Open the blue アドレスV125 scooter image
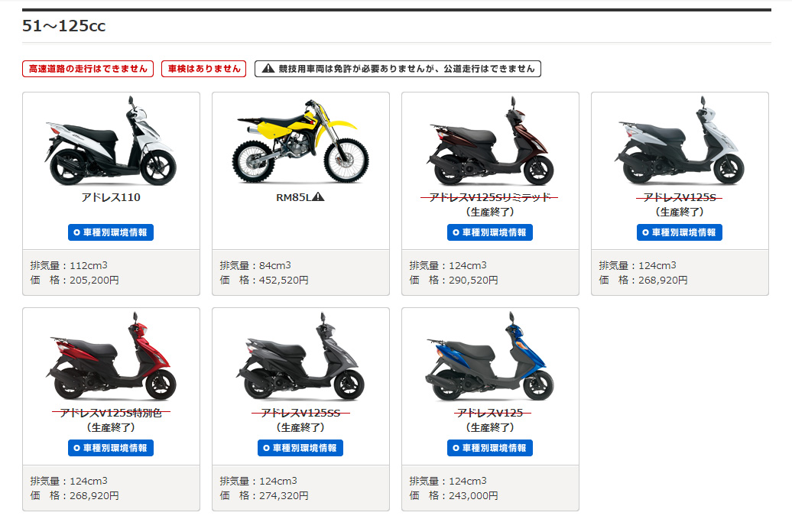Viewport: 792px width, 532px height. click(490, 357)
